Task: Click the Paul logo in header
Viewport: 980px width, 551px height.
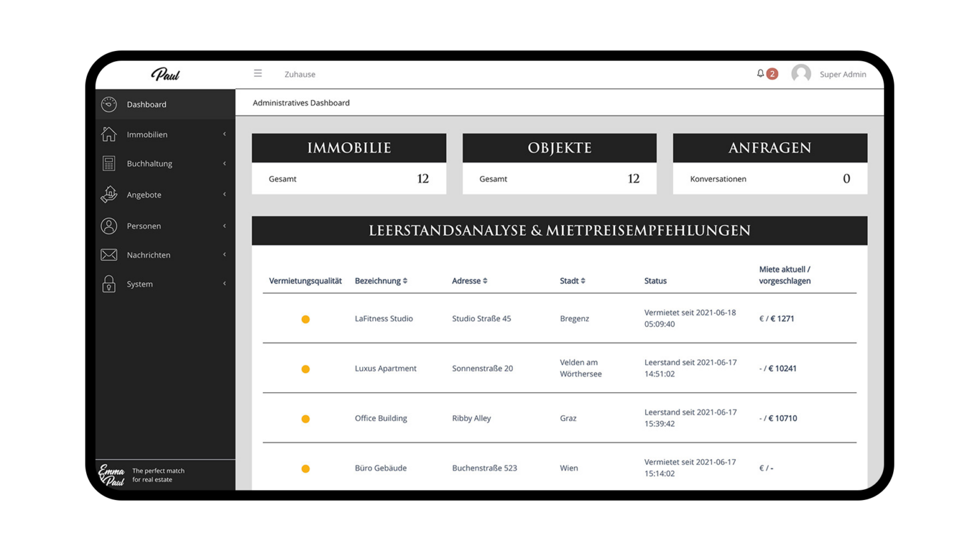Action: click(165, 75)
